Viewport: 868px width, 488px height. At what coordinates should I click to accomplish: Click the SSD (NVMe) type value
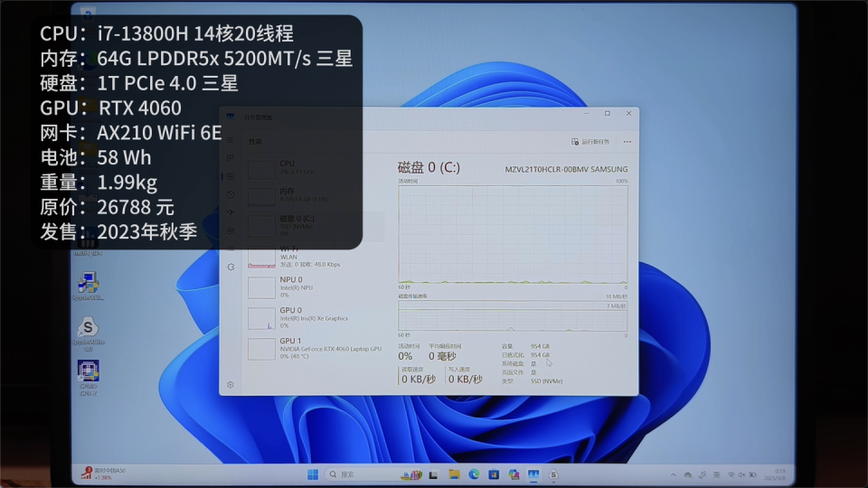pos(546,381)
